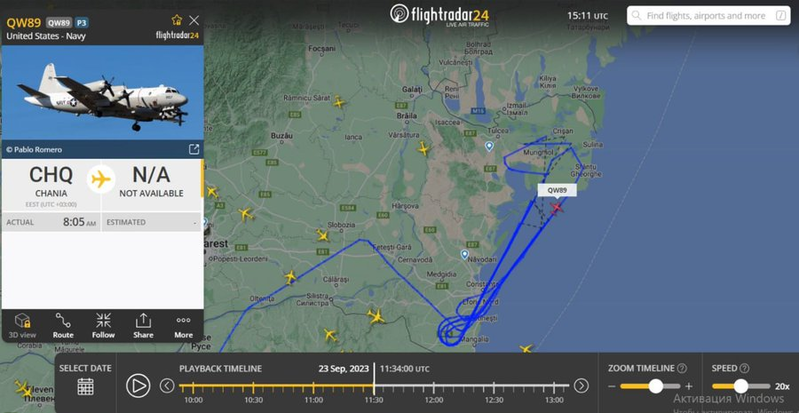Screen dimensions: 799x413
Task: Start playback with the play button
Action: (x=138, y=385)
